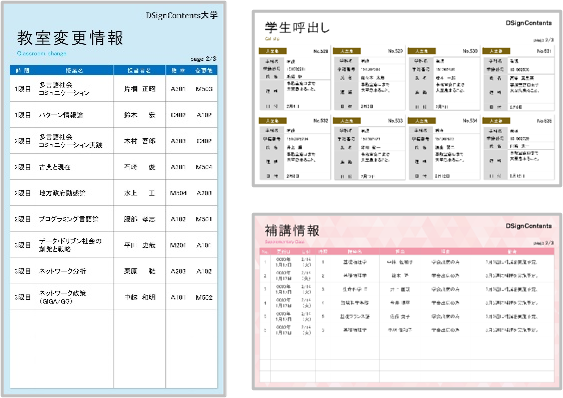Image resolution: width=563 pixels, height=398 pixels.
Task: Click DSignContents logo on 補講情報 panel
Action: click(529, 226)
